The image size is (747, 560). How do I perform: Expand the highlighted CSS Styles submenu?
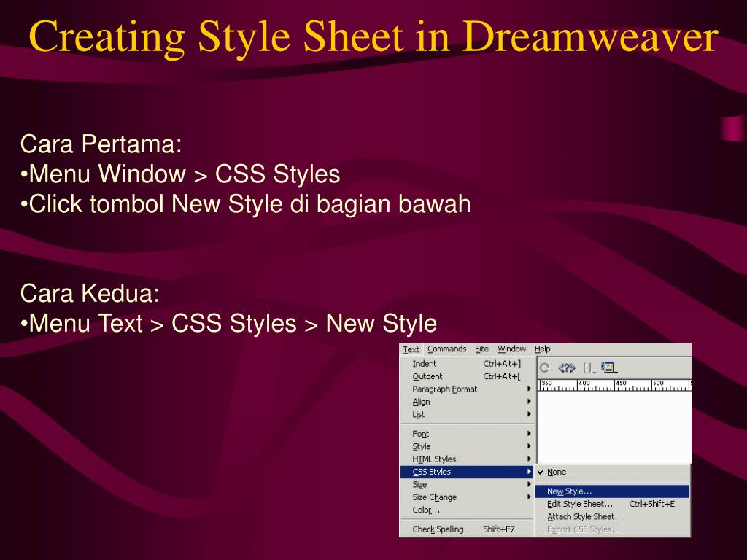click(x=467, y=472)
